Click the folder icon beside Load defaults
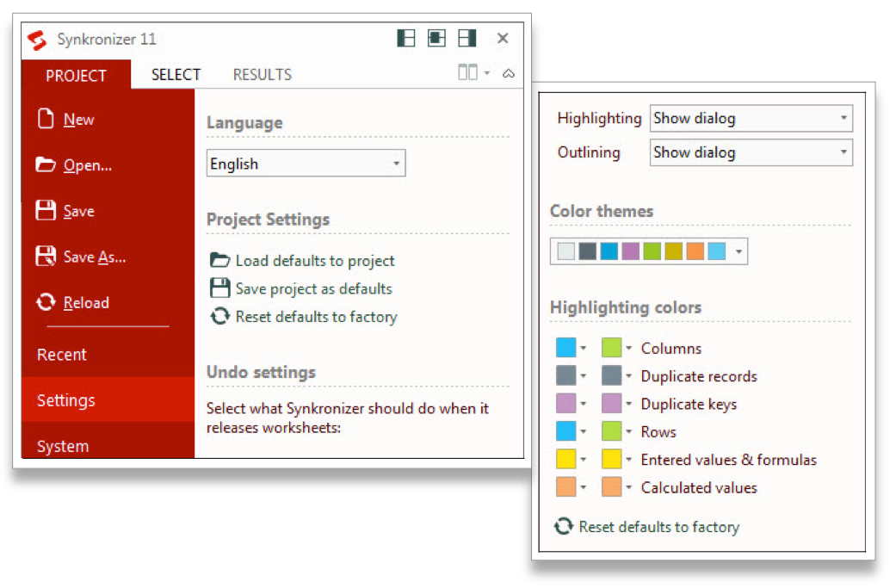This screenshot has height=588, width=896. pyautogui.click(x=220, y=260)
